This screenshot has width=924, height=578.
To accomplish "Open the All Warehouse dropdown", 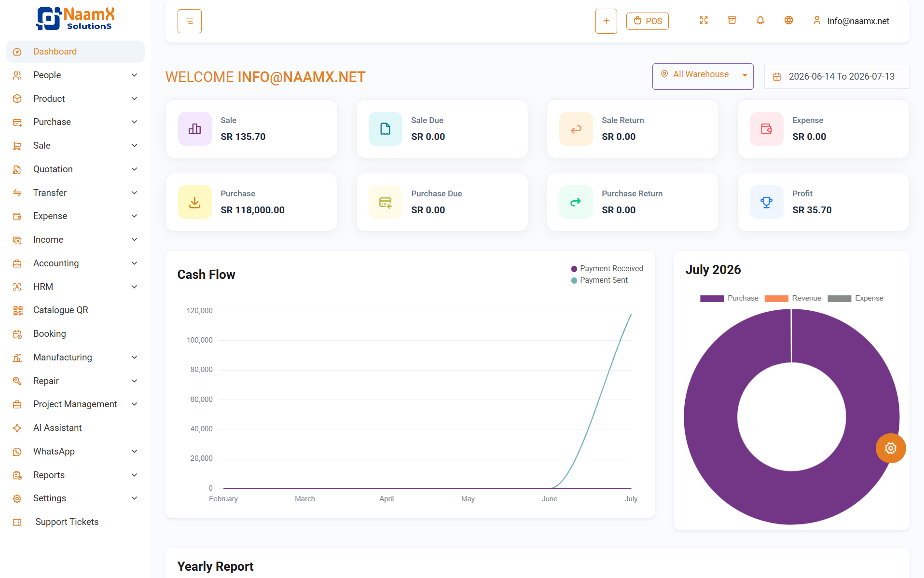I will point(703,76).
